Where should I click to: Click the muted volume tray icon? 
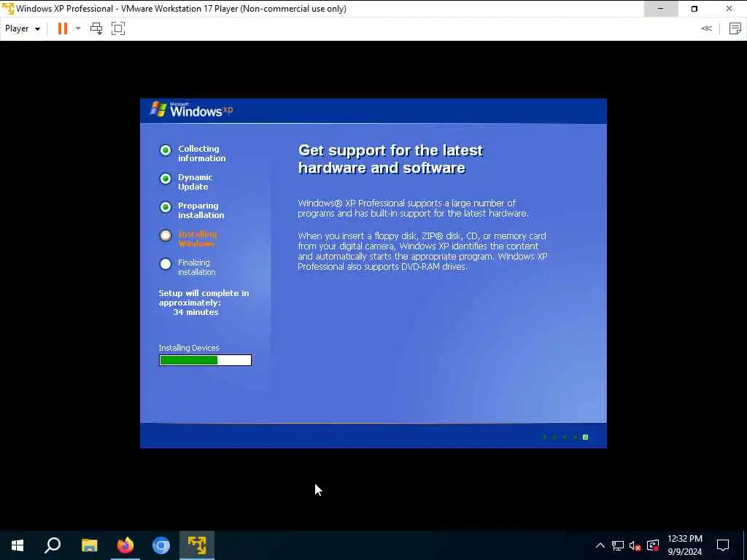(635, 545)
